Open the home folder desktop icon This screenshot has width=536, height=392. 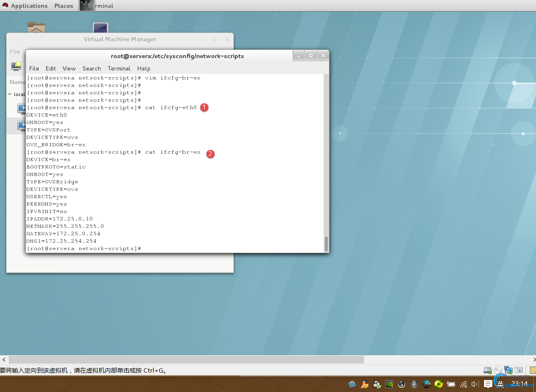coord(36,27)
